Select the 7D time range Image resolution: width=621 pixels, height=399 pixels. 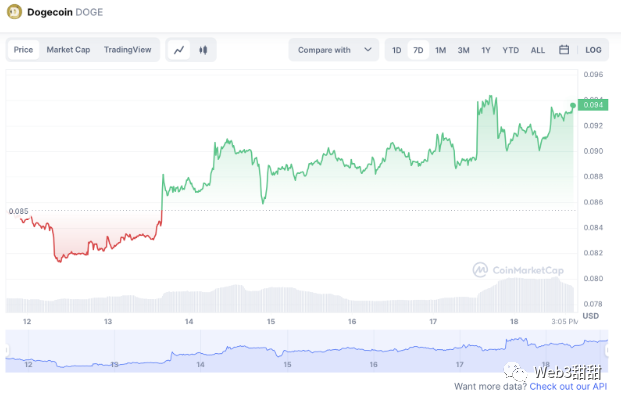tap(418, 50)
